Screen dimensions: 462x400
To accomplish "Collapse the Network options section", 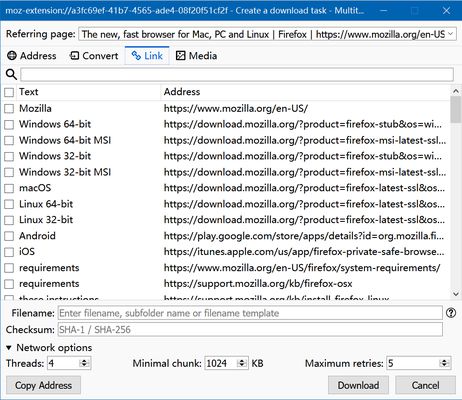I will tap(9, 348).
